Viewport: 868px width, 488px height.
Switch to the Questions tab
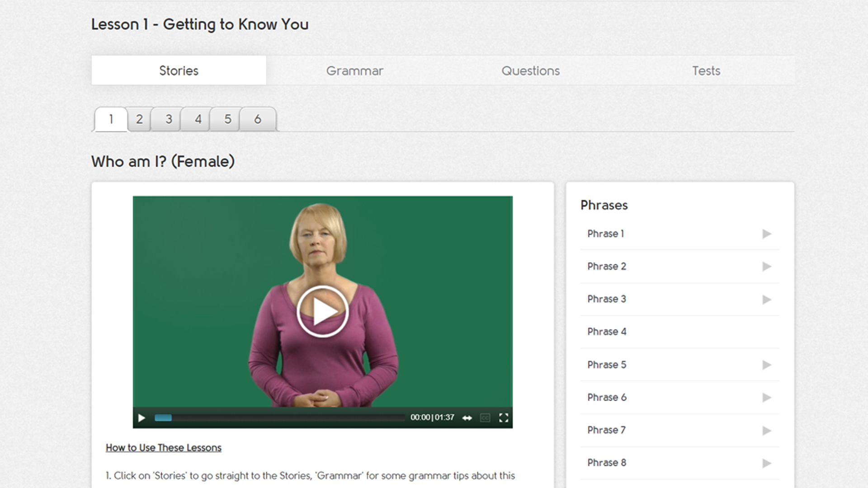(x=530, y=70)
